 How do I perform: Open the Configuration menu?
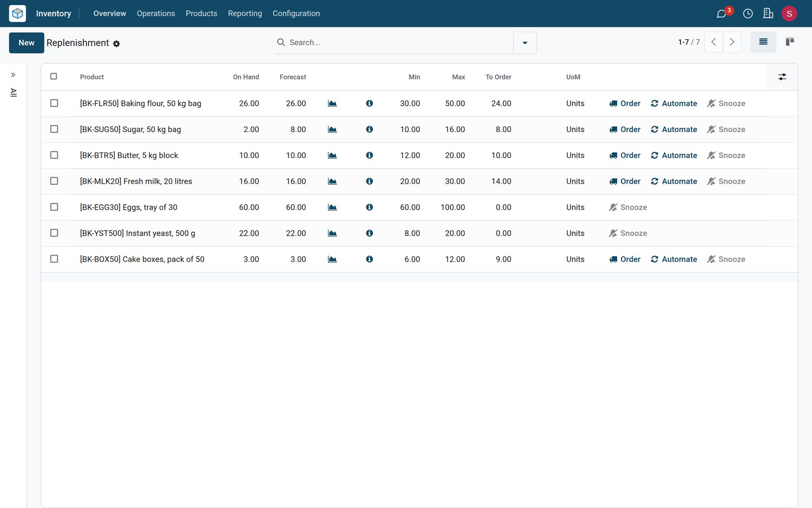tap(296, 14)
